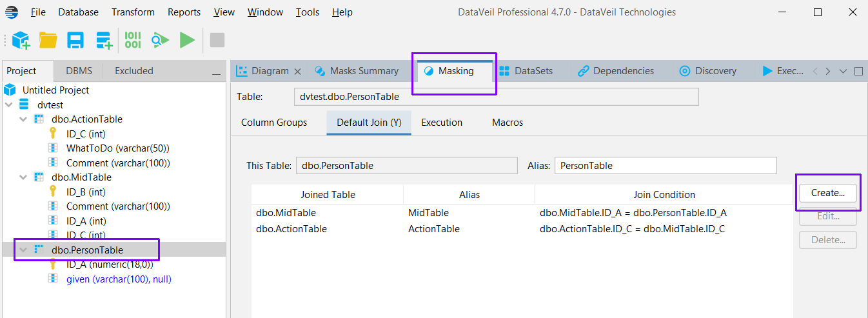The width and height of the screenshot is (868, 318).
Task: Click the column icon beside WhatToDo
Action: 53,148
